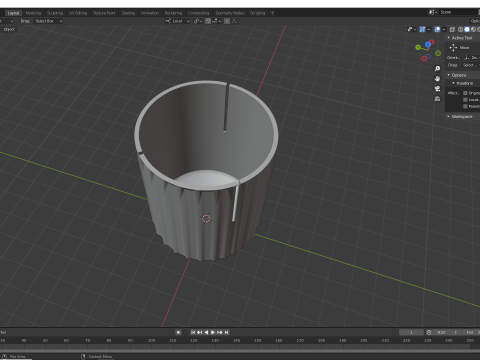Expand the Workspace panel
480x360 pixels.
(462, 116)
